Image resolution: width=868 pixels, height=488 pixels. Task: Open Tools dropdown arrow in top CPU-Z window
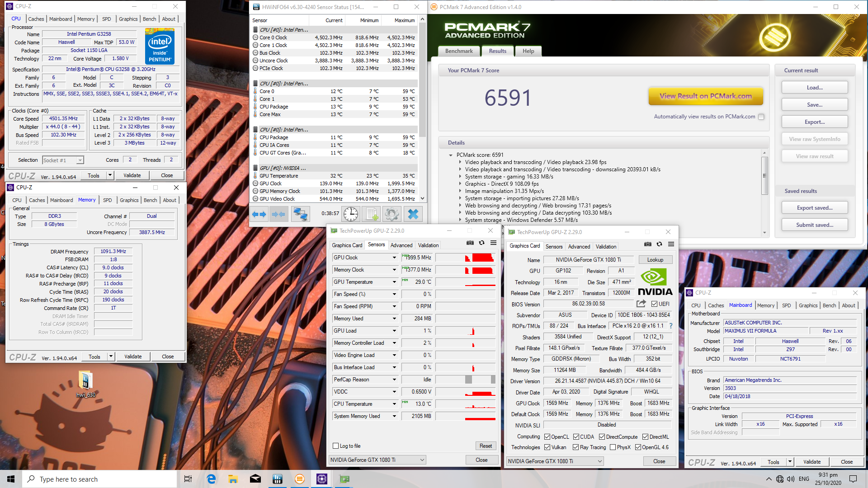click(x=109, y=175)
